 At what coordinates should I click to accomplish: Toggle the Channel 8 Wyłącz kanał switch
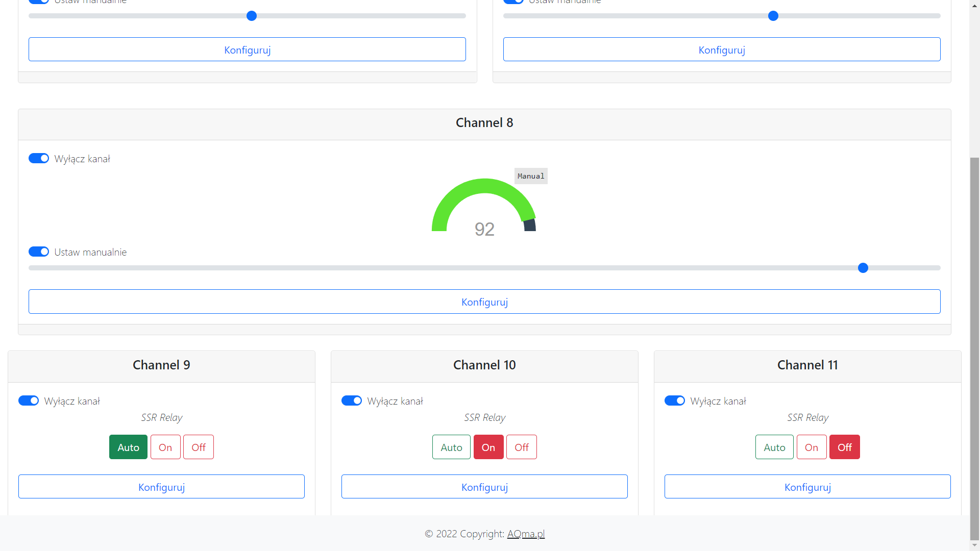point(39,159)
